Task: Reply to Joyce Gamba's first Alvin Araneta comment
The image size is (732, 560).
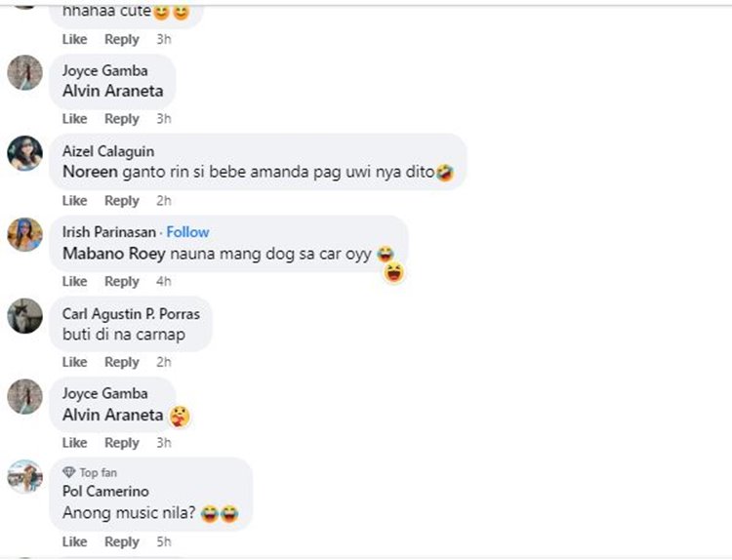Action: coord(122,118)
